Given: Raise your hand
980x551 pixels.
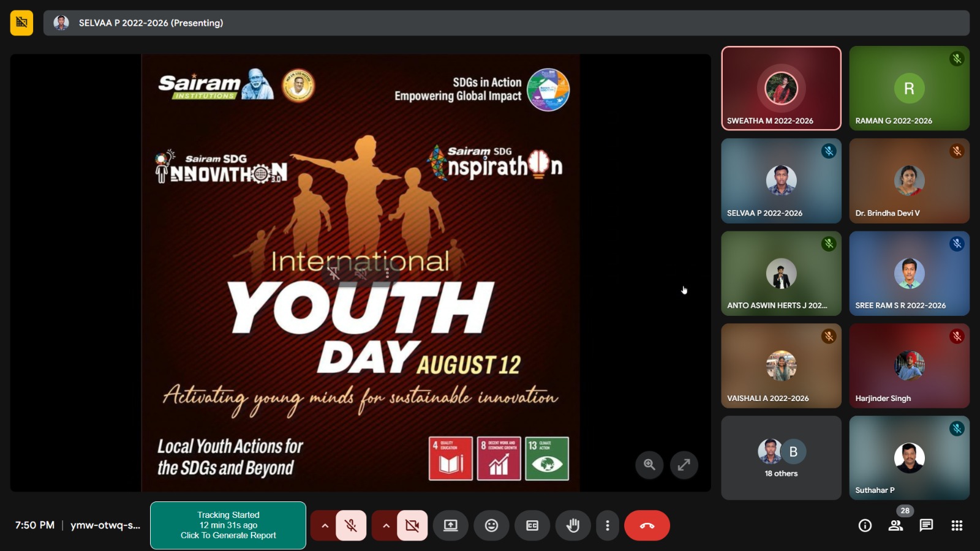Looking at the screenshot, I should [x=573, y=525].
